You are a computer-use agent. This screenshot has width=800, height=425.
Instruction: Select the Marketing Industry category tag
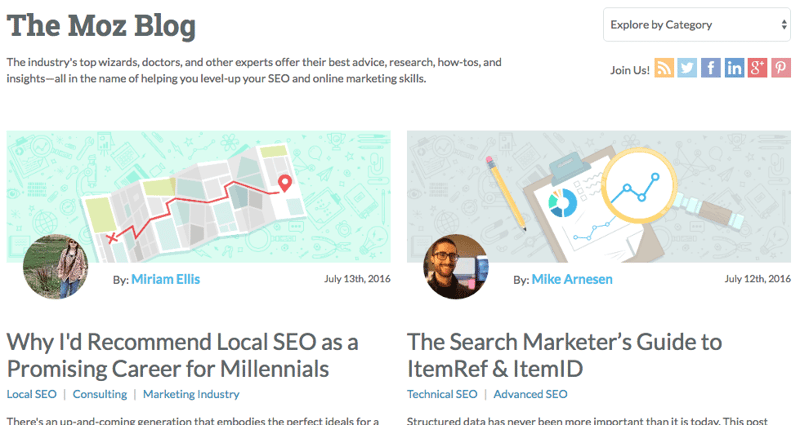tap(191, 394)
